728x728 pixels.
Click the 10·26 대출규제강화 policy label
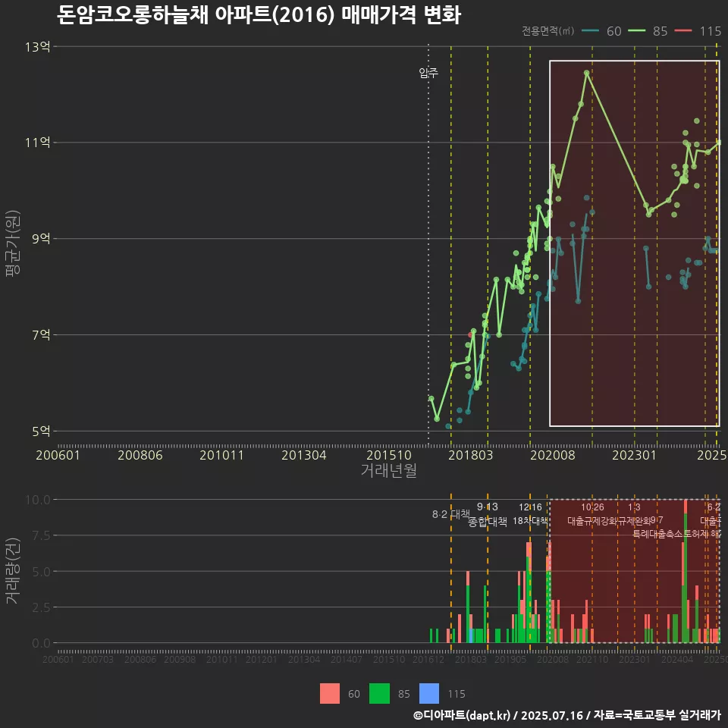coord(592,514)
